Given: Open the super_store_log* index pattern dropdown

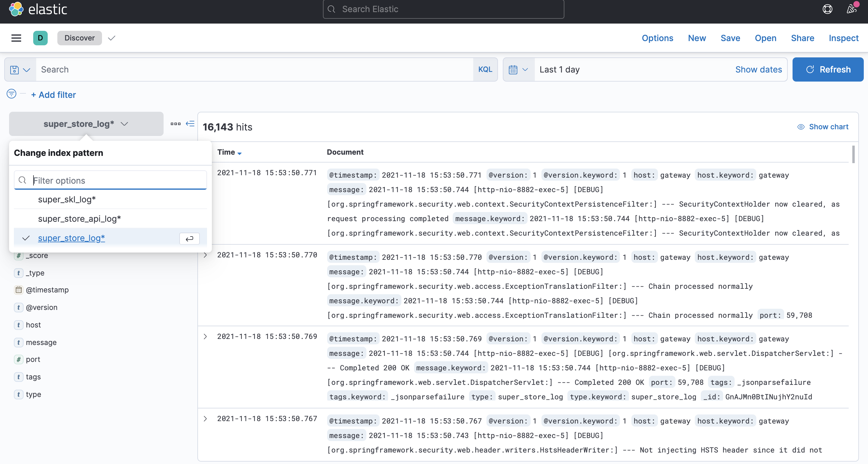Looking at the screenshot, I should point(86,124).
